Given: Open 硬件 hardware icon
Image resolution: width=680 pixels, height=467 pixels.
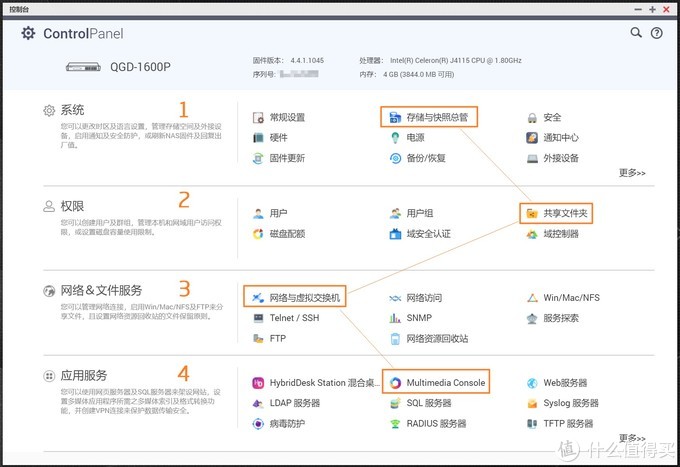Looking at the screenshot, I should coord(258,138).
